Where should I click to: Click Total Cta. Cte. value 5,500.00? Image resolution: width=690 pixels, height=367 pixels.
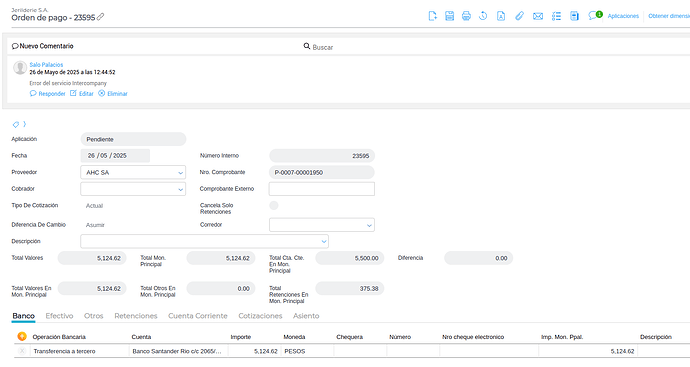point(349,258)
